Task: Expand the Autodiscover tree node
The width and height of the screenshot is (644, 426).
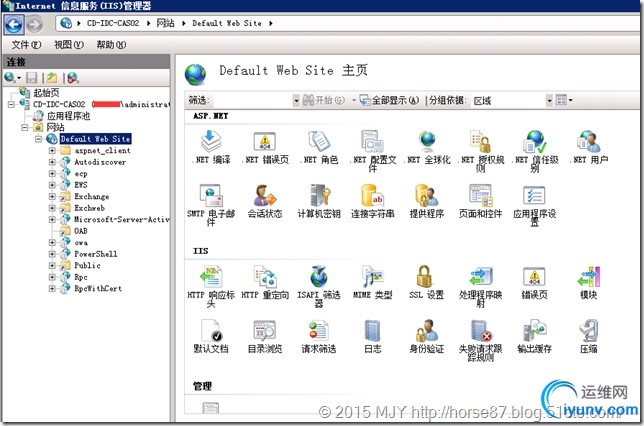Action: click(x=52, y=162)
